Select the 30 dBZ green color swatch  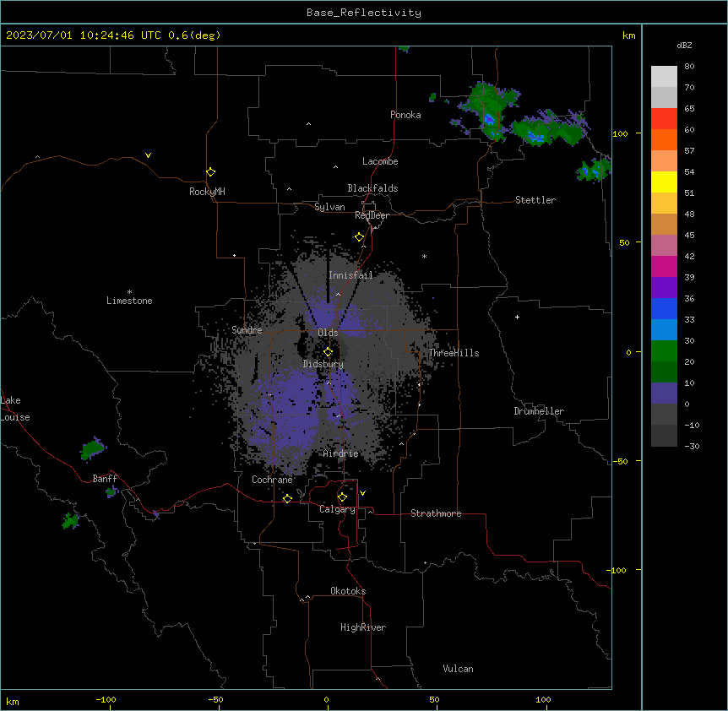[x=664, y=351]
